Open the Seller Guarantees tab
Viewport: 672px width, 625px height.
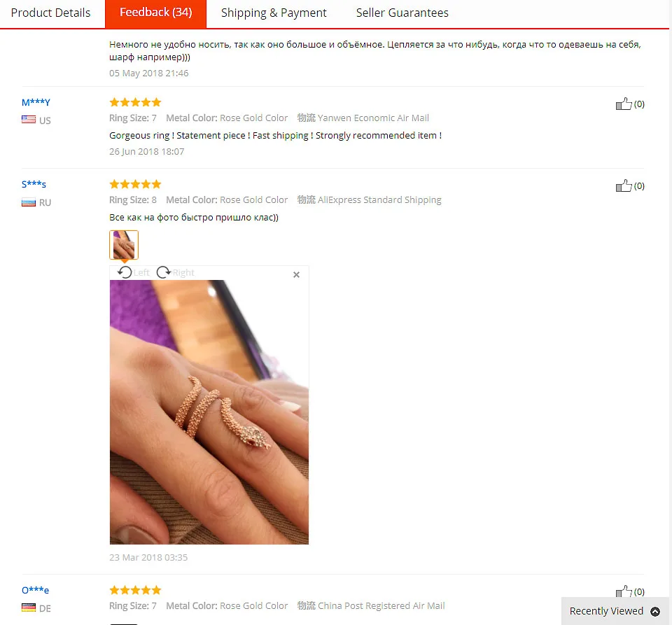coord(402,13)
